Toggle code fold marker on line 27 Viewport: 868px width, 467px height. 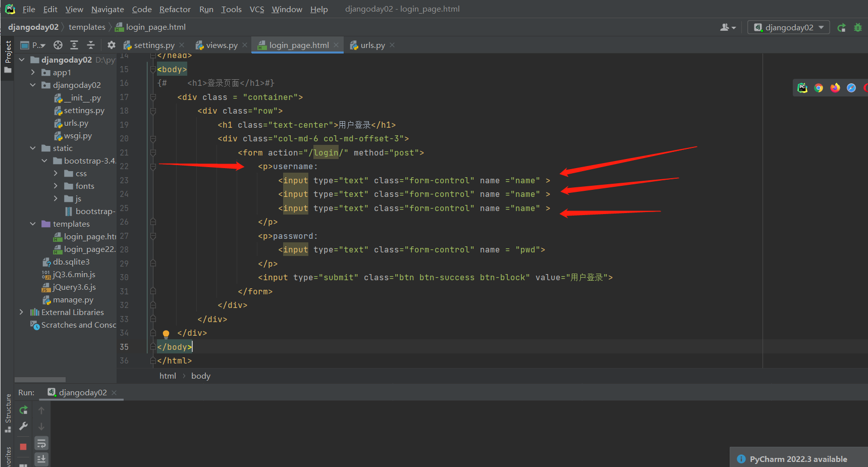153,236
